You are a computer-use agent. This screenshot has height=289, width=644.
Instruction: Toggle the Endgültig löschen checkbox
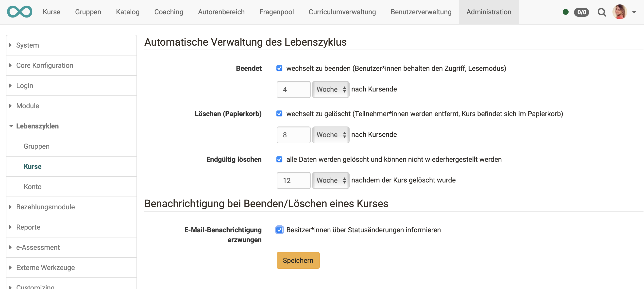click(279, 159)
